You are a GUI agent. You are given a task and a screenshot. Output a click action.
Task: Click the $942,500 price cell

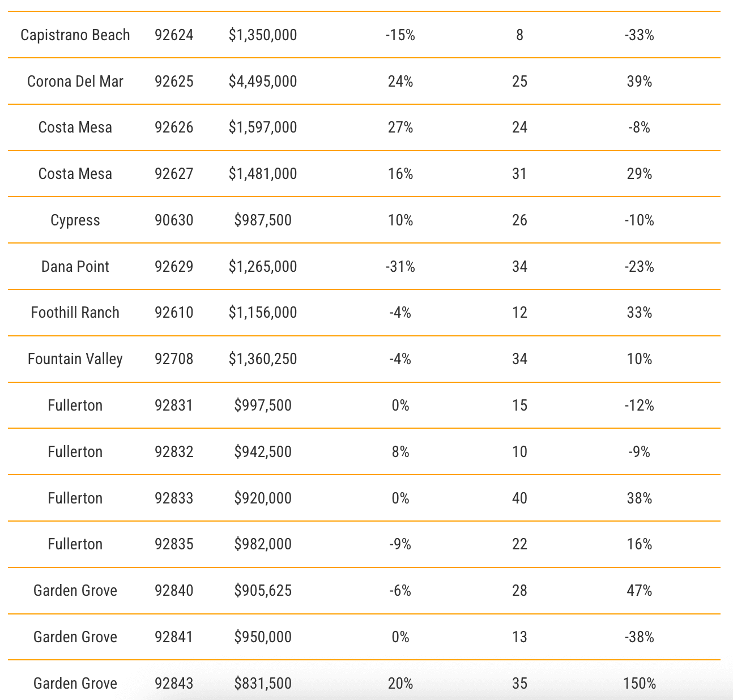click(x=263, y=452)
